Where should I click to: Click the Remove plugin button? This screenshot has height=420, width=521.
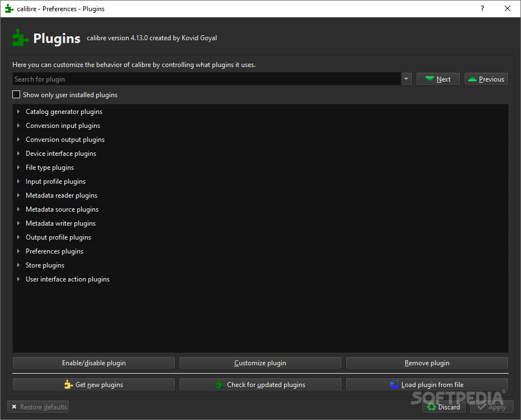click(427, 363)
